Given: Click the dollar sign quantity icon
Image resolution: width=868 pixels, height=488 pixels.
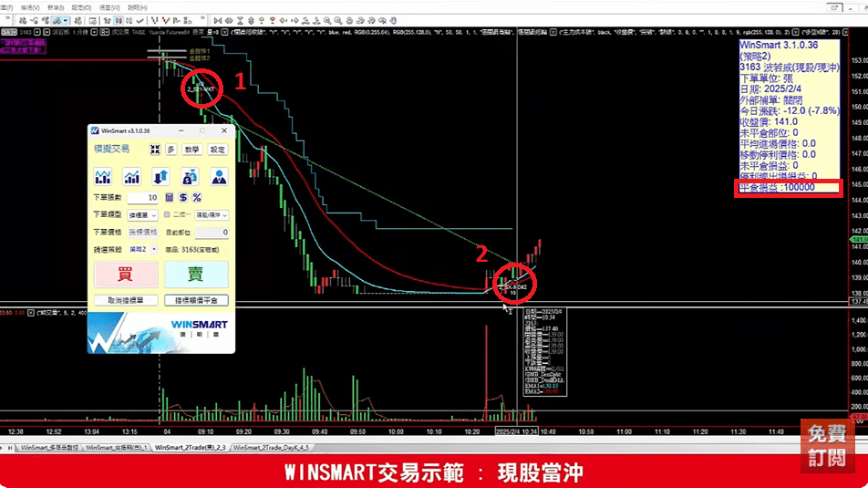Looking at the screenshot, I should pos(183,197).
